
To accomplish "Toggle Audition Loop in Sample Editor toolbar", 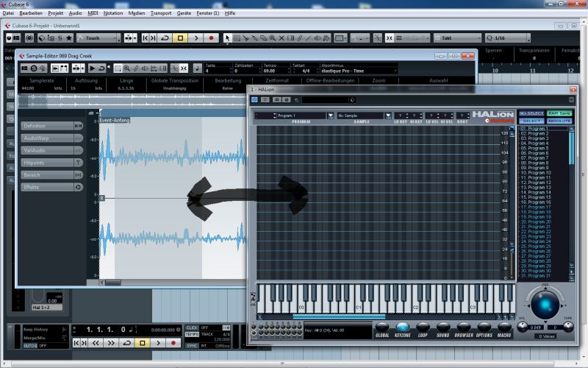I will click(101, 68).
